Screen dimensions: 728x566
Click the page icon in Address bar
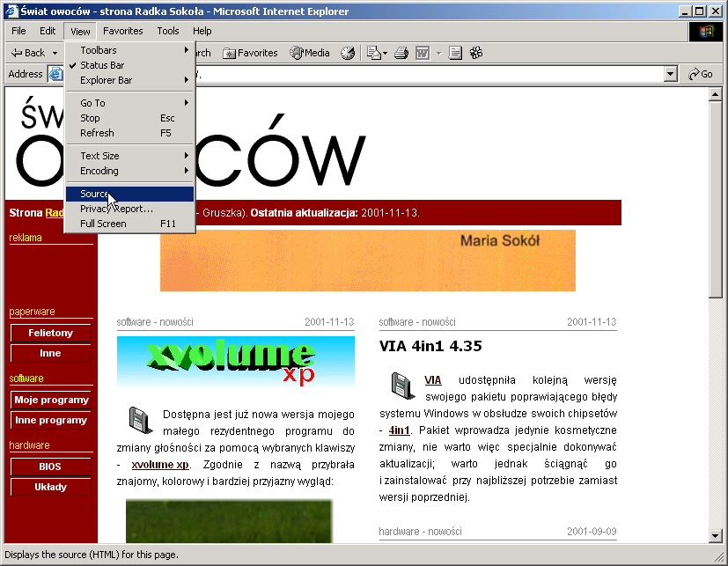click(x=55, y=74)
